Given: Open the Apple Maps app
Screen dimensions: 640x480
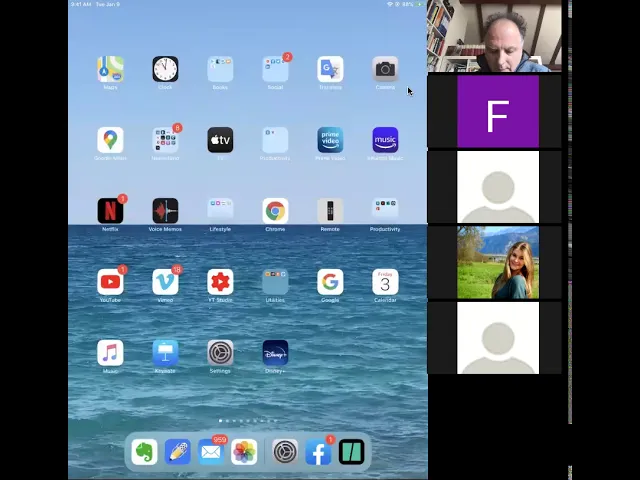Looking at the screenshot, I should click(x=110, y=69).
